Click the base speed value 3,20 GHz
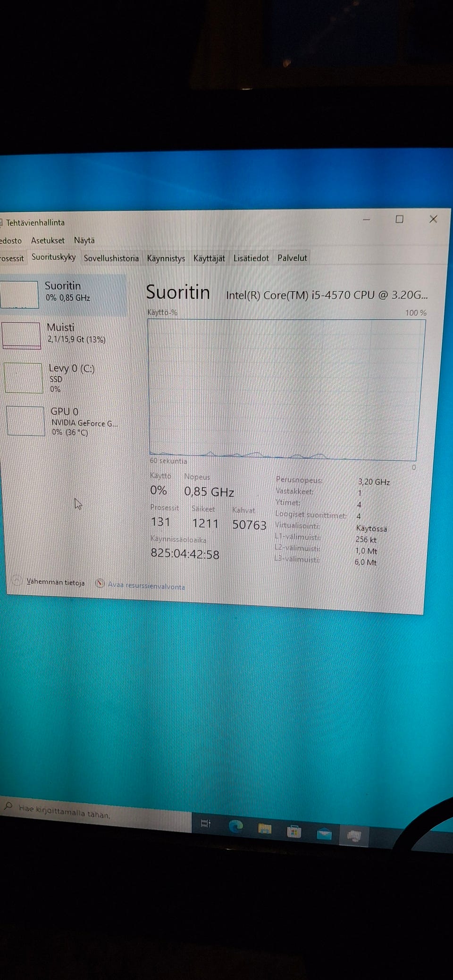Viewport: 453px width, 980px height. 374,482
